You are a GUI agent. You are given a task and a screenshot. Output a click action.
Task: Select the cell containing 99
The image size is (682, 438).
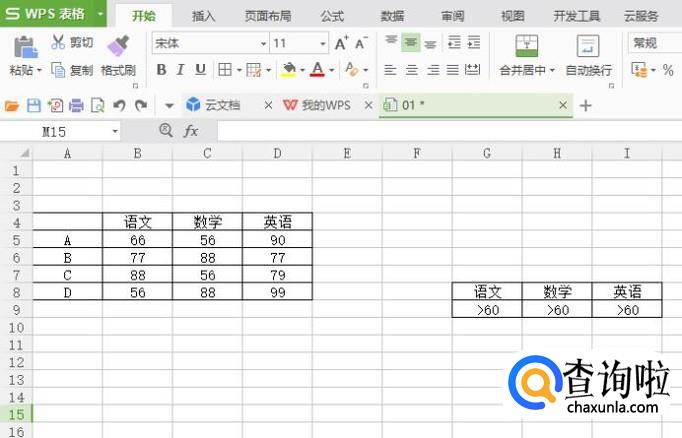click(x=277, y=292)
